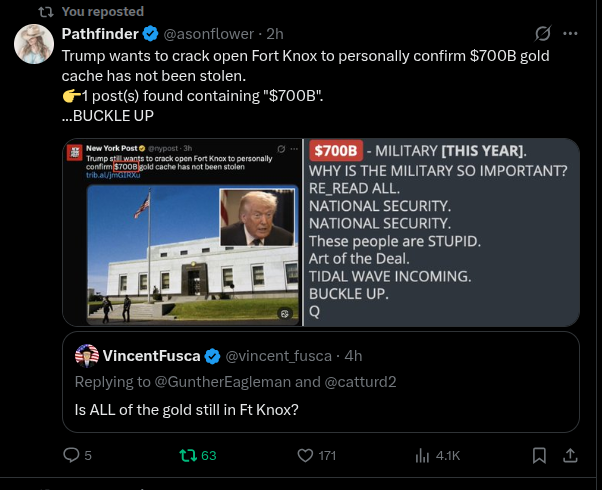Open @asonflower handle link

click(x=208, y=34)
